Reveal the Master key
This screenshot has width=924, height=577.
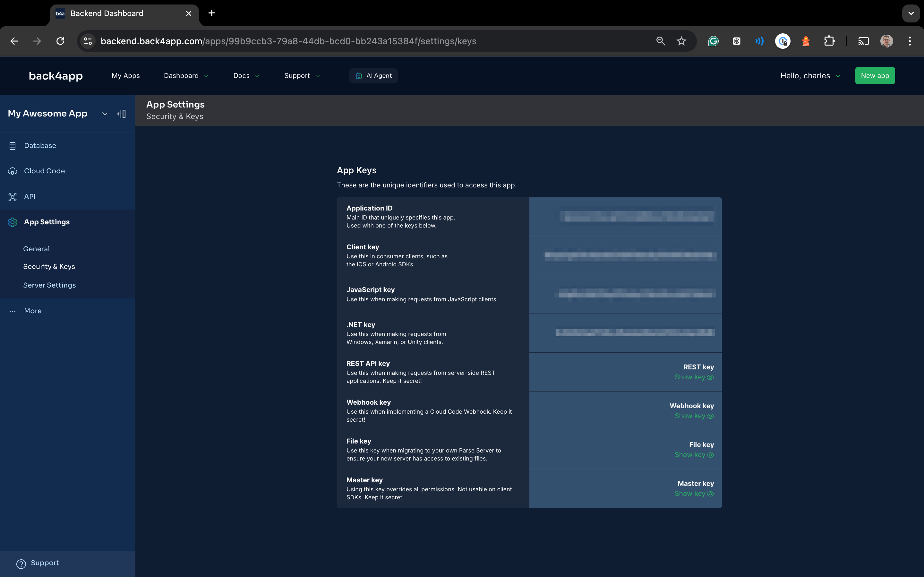(x=694, y=494)
